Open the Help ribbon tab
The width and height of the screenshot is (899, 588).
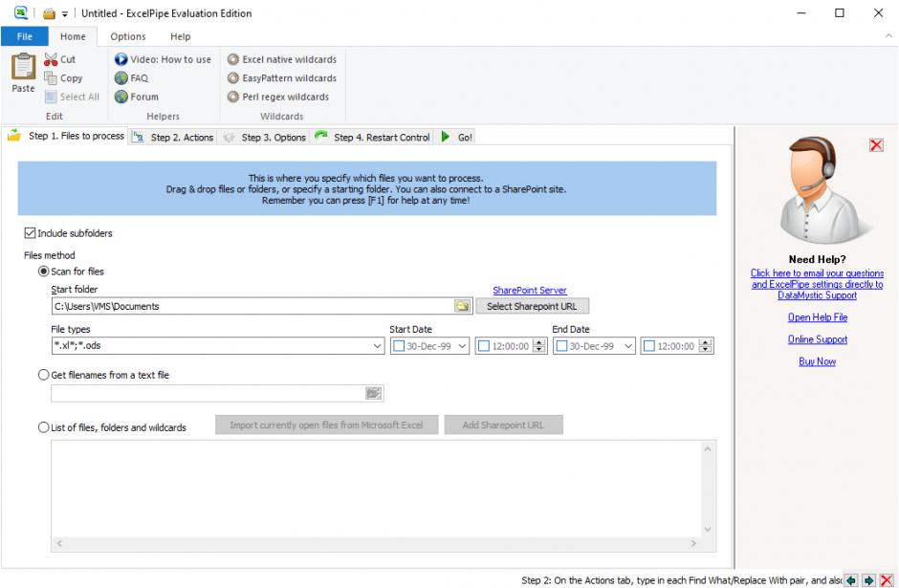(x=180, y=36)
